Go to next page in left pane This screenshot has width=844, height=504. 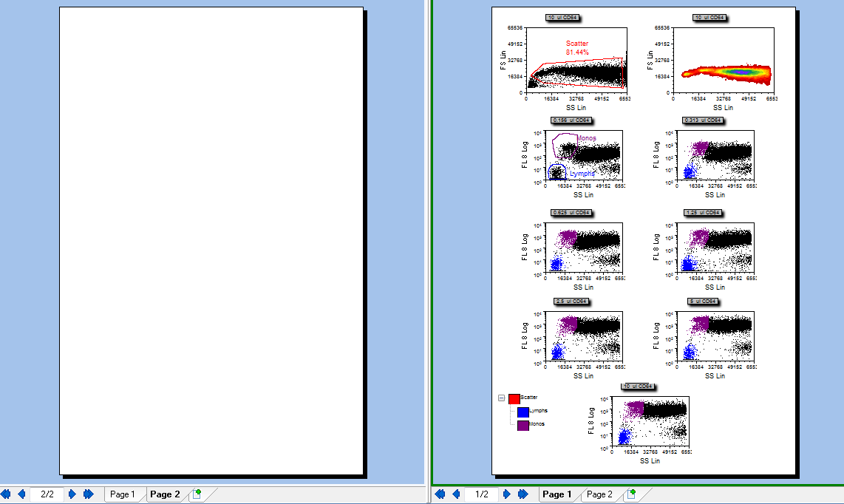point(72,494)
